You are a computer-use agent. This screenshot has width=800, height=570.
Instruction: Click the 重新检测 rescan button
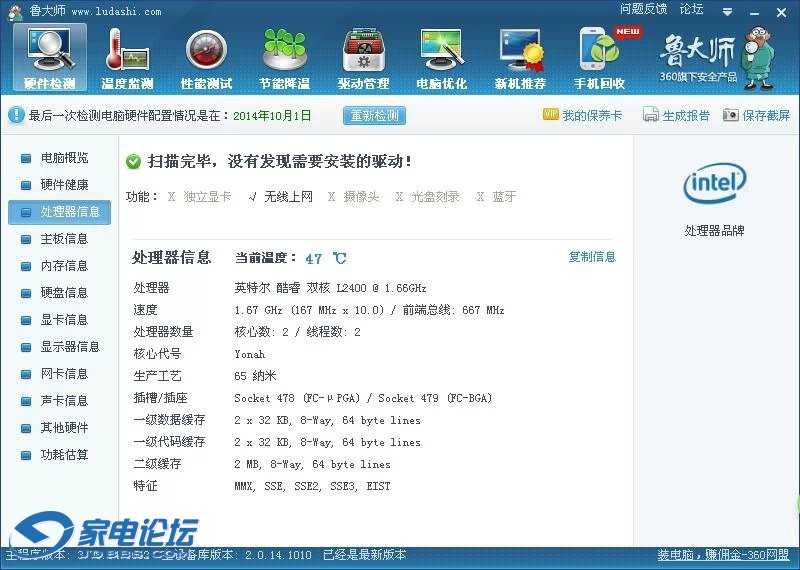pyautogui.click(x=374, y=115)
